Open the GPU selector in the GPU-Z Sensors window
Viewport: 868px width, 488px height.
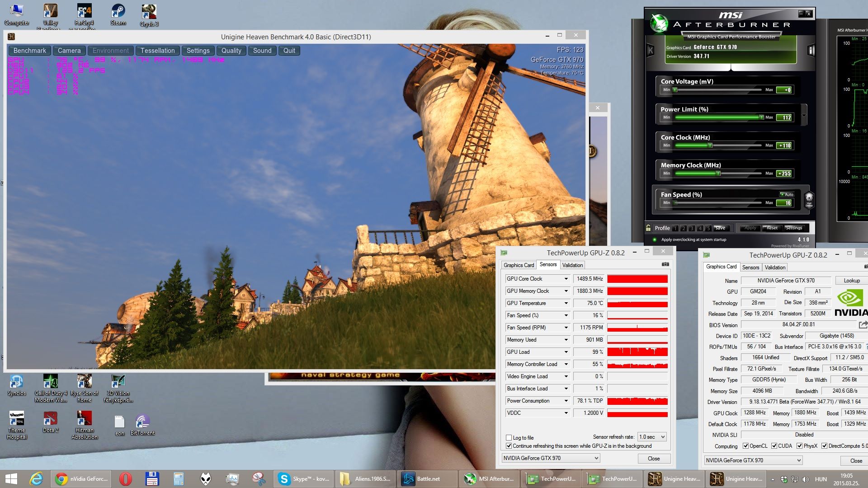pyautogui.click(x=551, y=458)
